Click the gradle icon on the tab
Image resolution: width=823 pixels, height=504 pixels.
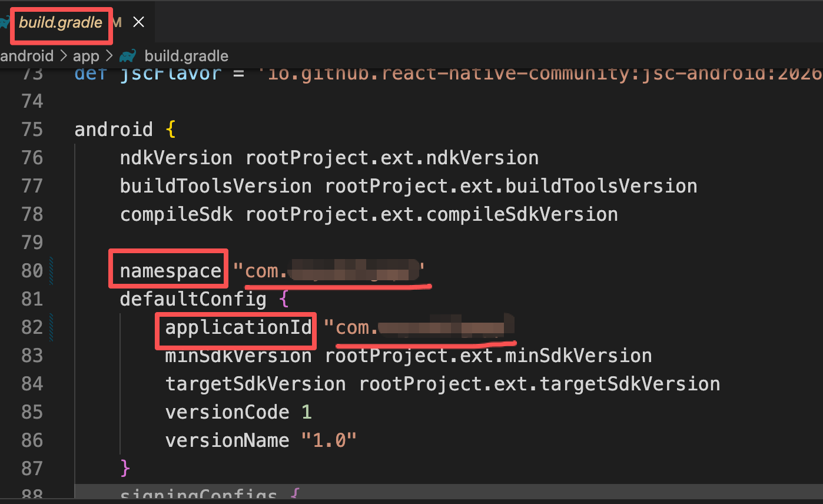pyautogui.click(x=5, y=23)
